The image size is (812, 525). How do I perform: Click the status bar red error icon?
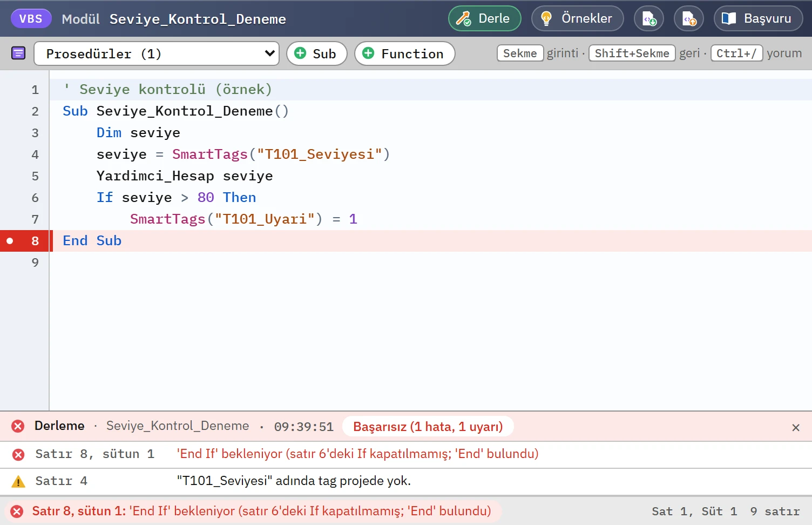[17, 511]
